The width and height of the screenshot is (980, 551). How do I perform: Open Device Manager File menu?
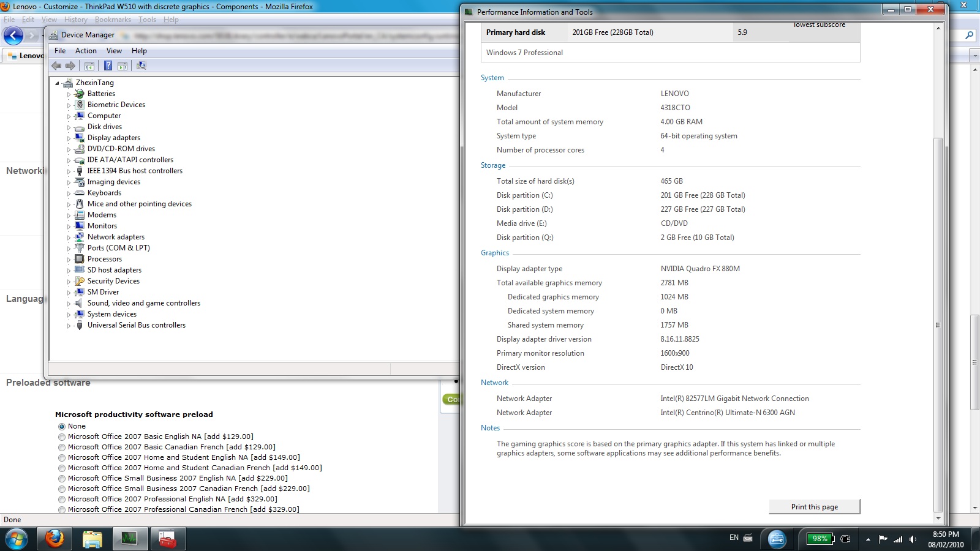coord(60,51)
